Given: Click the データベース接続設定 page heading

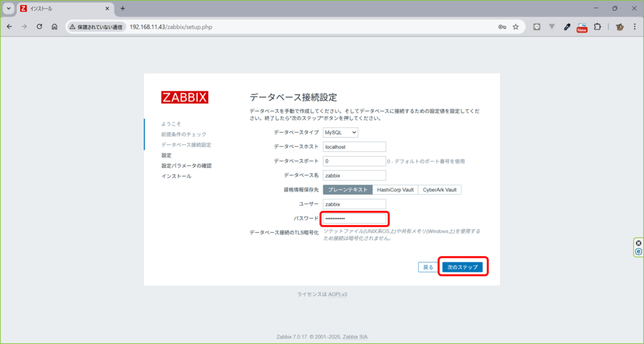Looking at the screenshot, I should [293, 97].
